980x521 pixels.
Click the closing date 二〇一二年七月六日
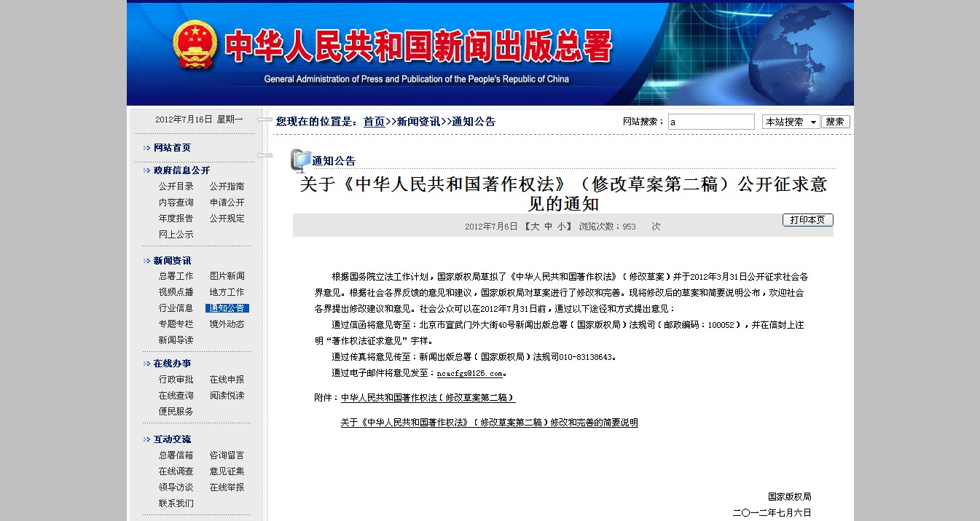772,513
